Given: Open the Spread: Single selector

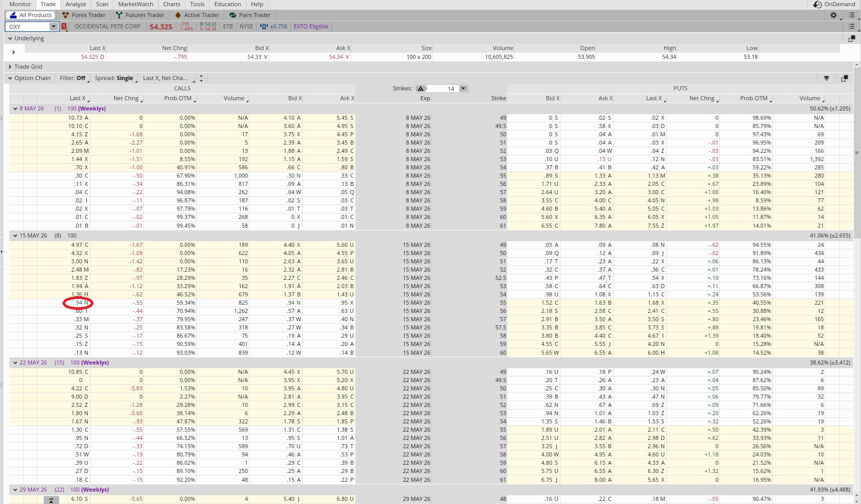Looking at the screenshot, I should tap(115, 78).
